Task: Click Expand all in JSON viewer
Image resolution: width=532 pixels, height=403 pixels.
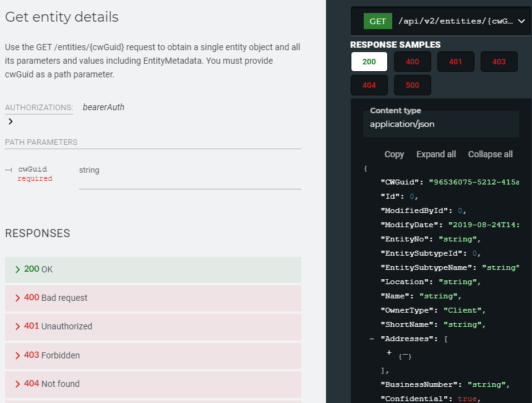Action: click(435, 154)
